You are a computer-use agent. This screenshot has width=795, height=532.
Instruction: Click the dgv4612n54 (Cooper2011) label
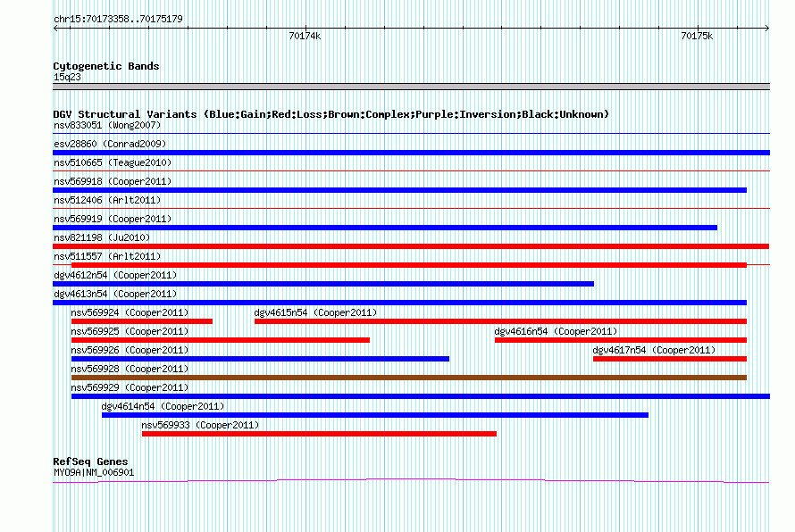115,275
